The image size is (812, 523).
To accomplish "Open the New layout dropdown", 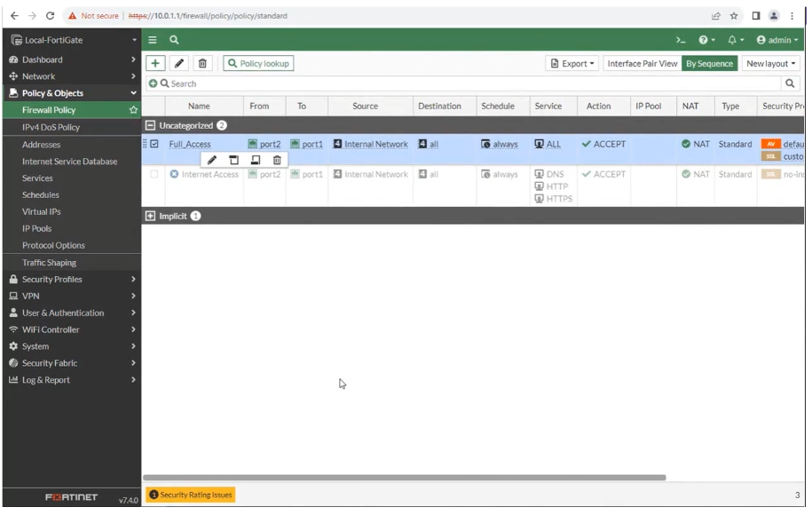I will (771, 63).
